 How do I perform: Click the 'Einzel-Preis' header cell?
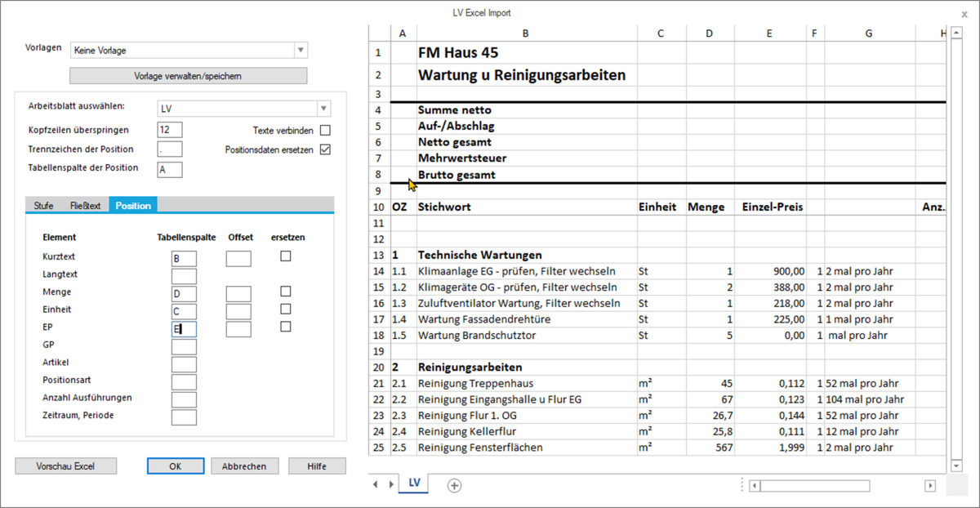click(770, 207)
